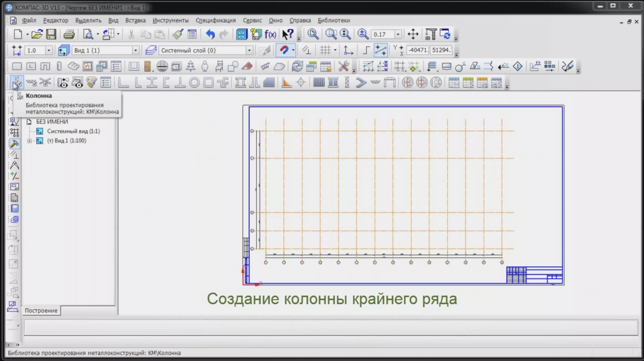Click the person figure insertion icon
This screenshot has height=361, width=644.
(204, 66)
